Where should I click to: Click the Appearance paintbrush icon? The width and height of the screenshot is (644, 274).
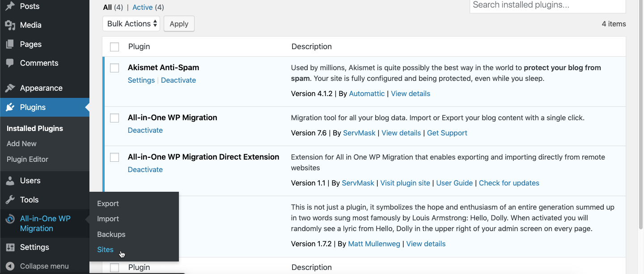pos(10,88)
